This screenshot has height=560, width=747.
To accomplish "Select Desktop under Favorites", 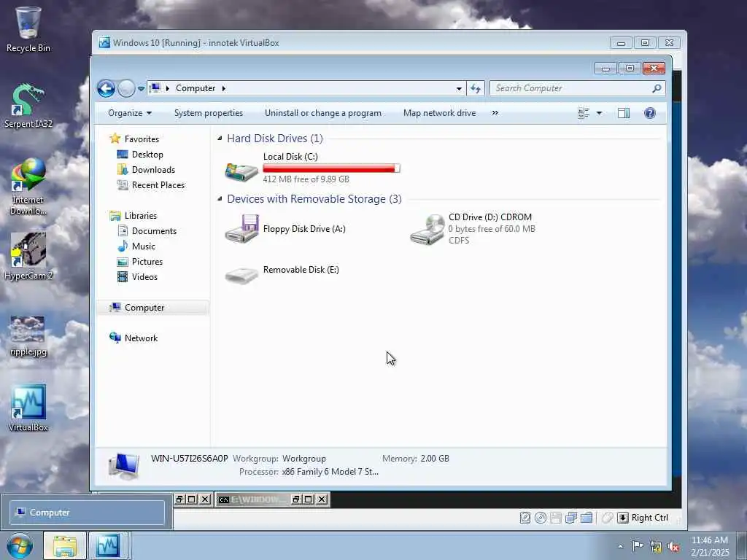I will pyautogui.click(x=147, y=155).
